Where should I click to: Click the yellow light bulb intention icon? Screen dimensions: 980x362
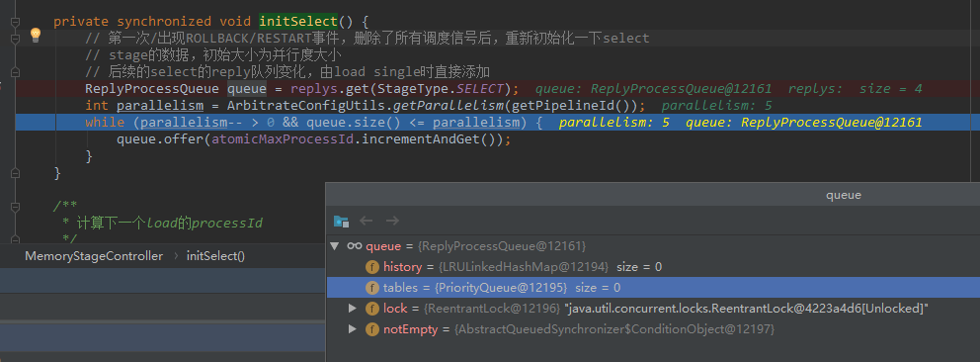point(35,35)
